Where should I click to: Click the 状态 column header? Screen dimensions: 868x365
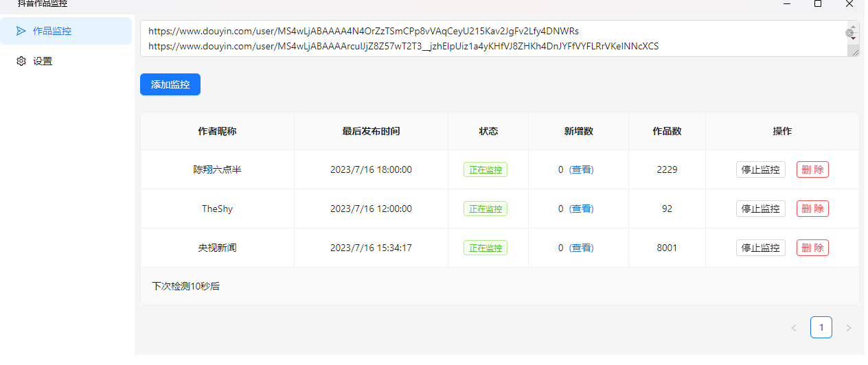(x=488, y=131)
